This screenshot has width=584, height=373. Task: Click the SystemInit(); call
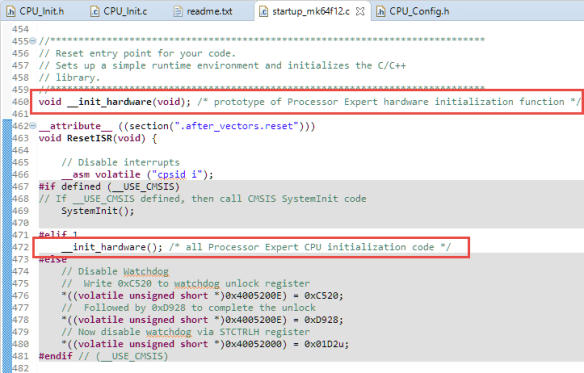pyautogui.click(x=98, y=211)
